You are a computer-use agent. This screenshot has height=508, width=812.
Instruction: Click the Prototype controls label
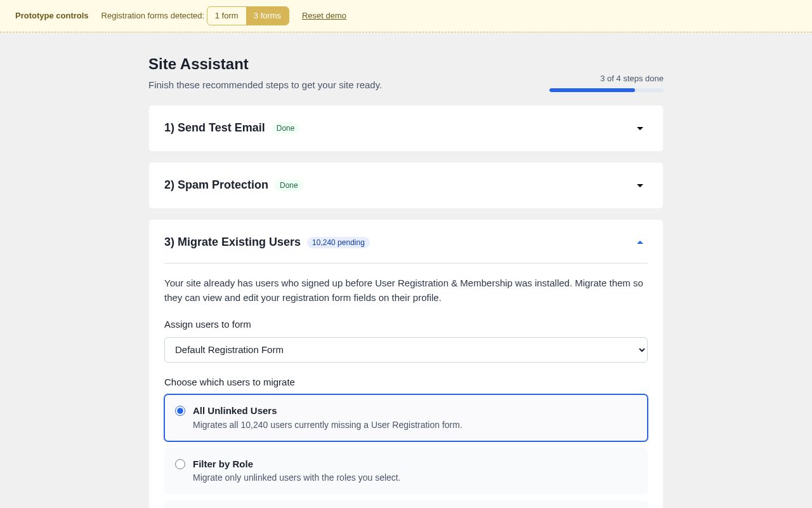pyautogui.click(x=52, y=16)
